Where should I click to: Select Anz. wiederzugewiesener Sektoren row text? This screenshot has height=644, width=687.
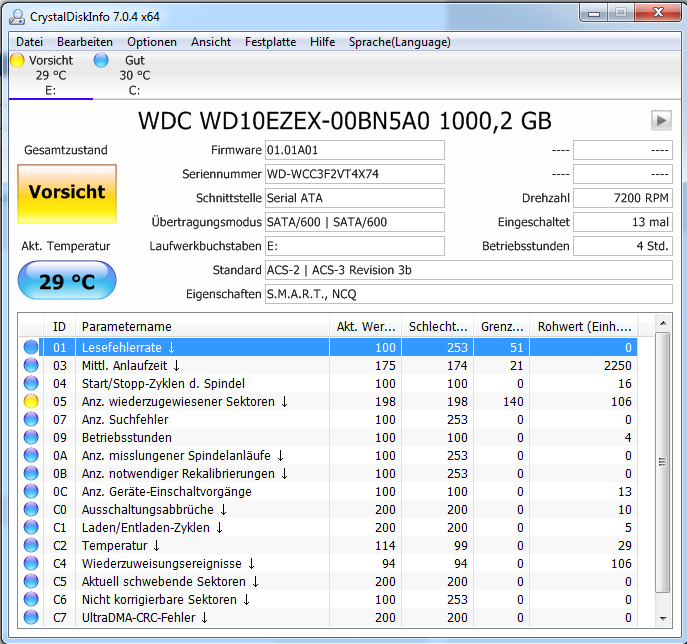coord(185,401)
